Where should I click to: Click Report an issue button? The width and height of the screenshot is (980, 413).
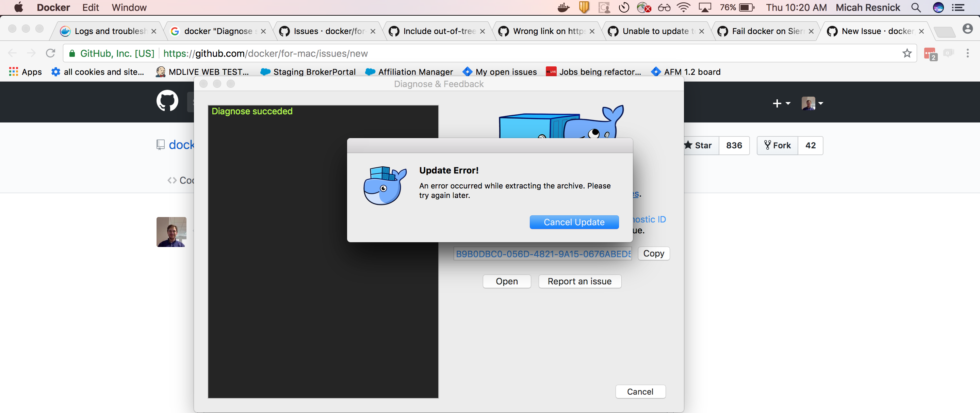[579, 281]
